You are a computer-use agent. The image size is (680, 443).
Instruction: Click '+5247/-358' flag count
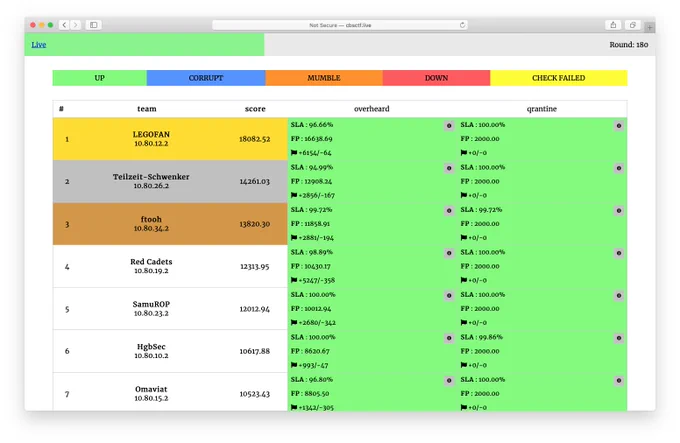click(317, 280)
